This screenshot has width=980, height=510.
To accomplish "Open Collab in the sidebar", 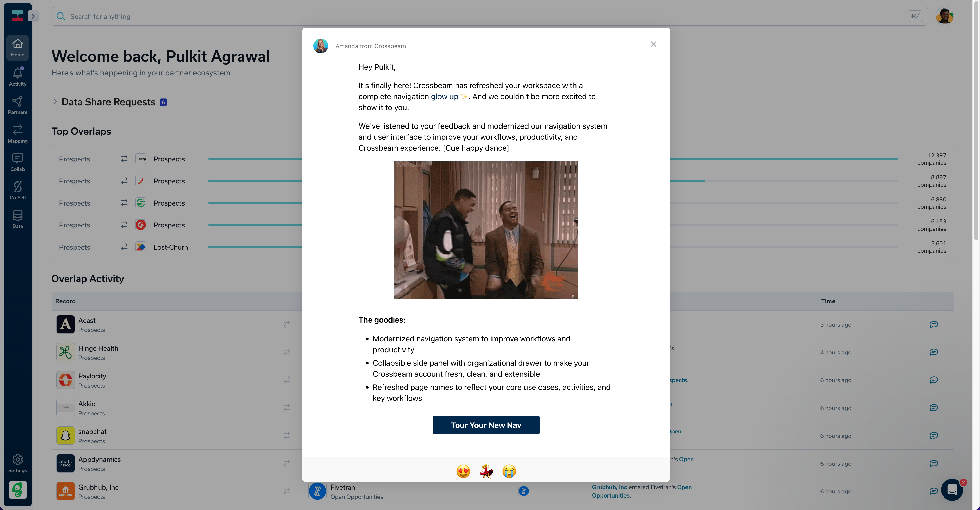I will click(18, 162).
